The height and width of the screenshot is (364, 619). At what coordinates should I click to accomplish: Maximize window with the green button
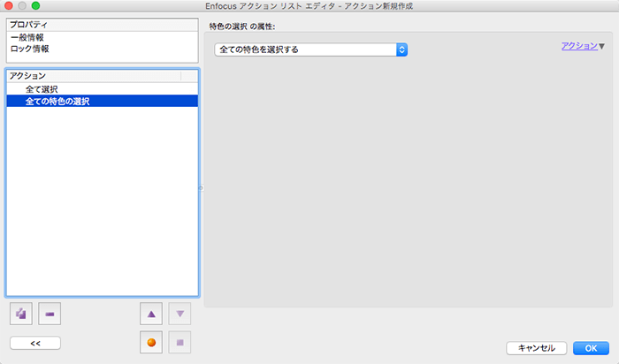(35, 6)
